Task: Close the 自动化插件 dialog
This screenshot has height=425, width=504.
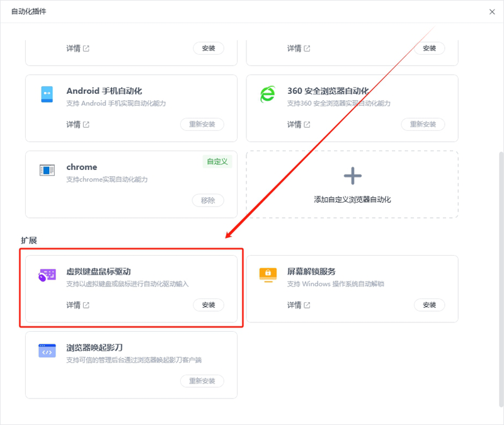Action: point(492,12)
